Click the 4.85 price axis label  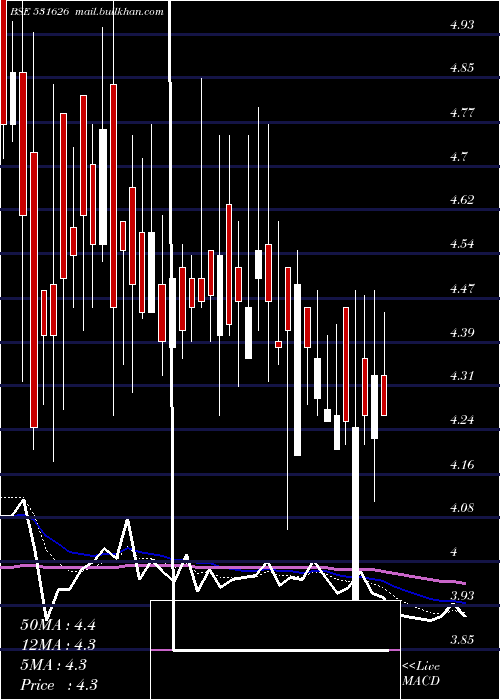(x=462, y=68)
